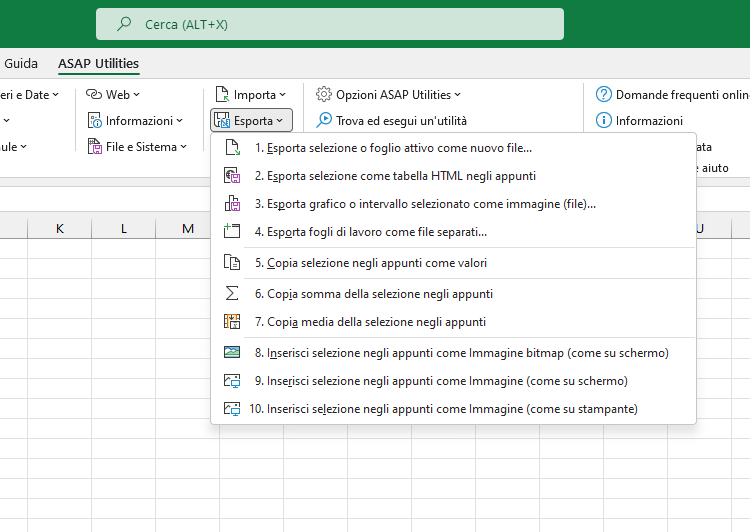
Task: Choose 3. Esporta grafico come immagine (file)
Action: pos(453,204)
